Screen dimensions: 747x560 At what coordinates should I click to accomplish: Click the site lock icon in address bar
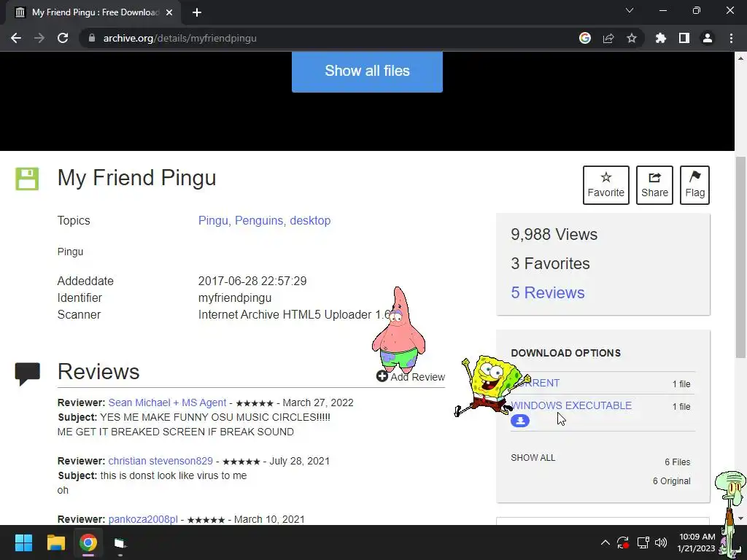coord(92,38)
